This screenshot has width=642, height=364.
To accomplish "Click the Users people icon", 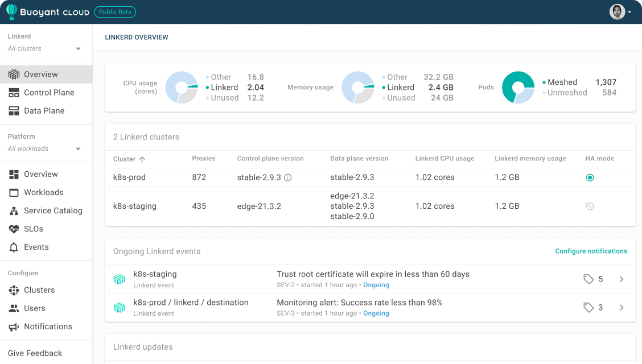I will (14, 308).
